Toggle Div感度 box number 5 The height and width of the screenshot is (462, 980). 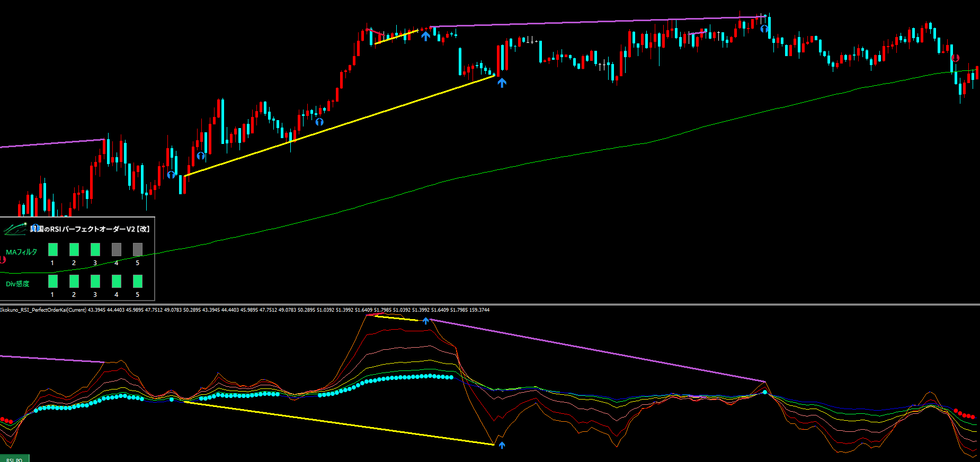[138, 281]
